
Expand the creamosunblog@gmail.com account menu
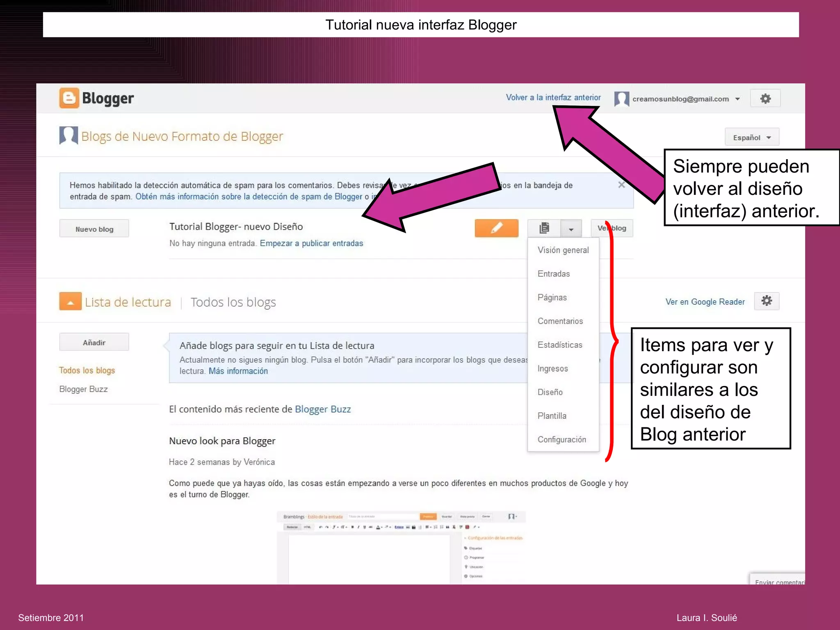pos(737,99)
